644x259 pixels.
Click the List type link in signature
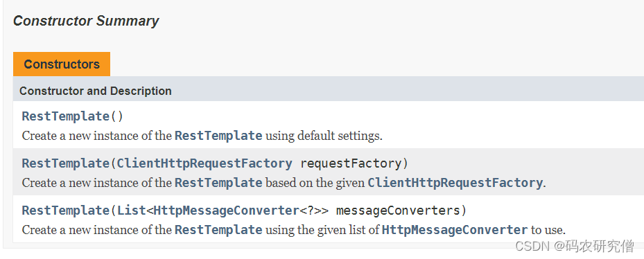(132, 211)
